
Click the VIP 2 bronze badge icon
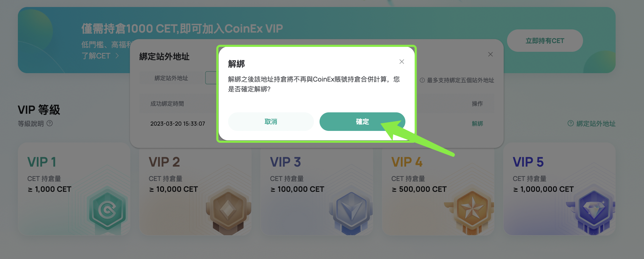(228, 211)
